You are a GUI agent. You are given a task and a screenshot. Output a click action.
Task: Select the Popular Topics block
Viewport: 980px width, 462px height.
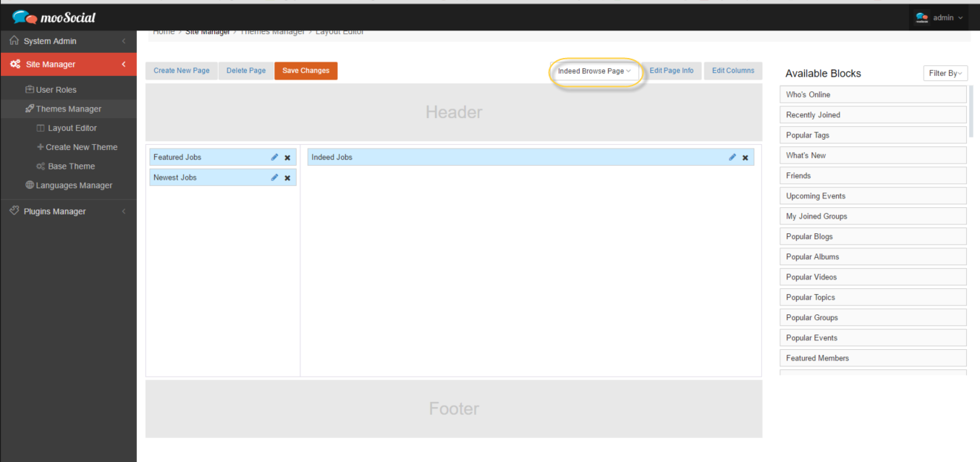(873, 298)
